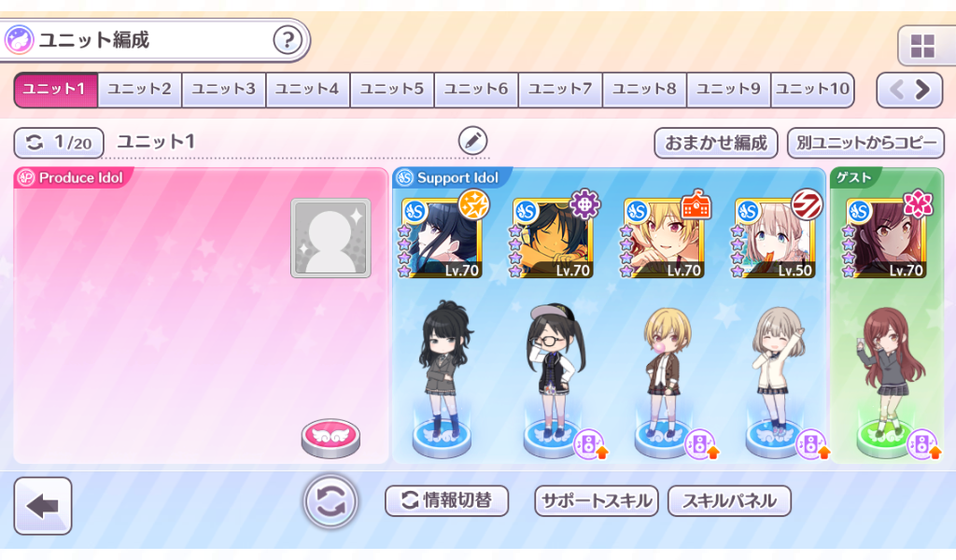Open the grid menu icon at top right
Image resolution: width=956 pixels, height=560 pixels.
click(x=921, y=47)
